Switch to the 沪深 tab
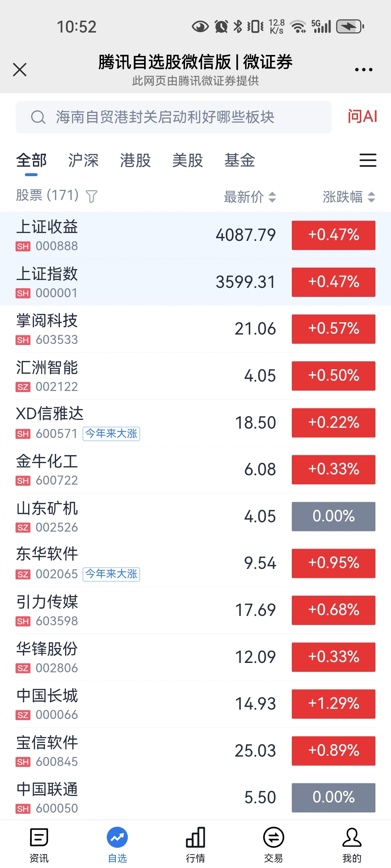This screenshot has width=391, height=868. coord(83,160)
